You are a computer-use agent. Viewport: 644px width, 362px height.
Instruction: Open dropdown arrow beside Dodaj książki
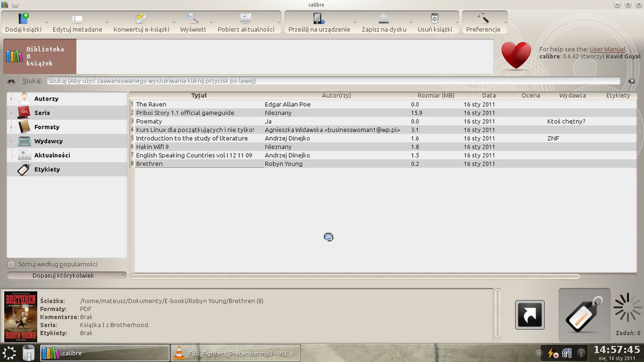click(46, 23)
